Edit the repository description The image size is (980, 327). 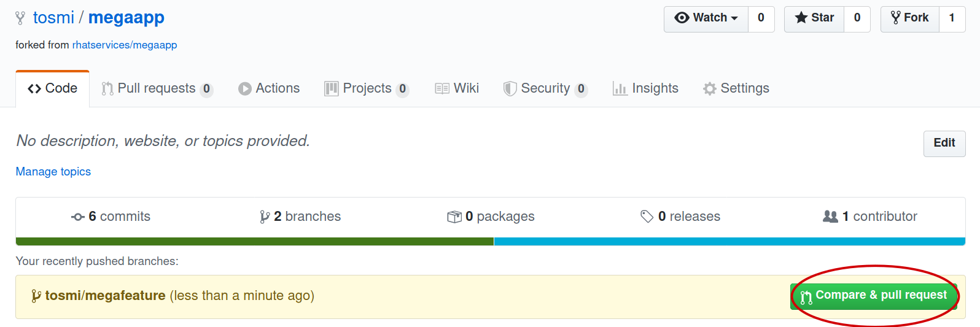944,144
